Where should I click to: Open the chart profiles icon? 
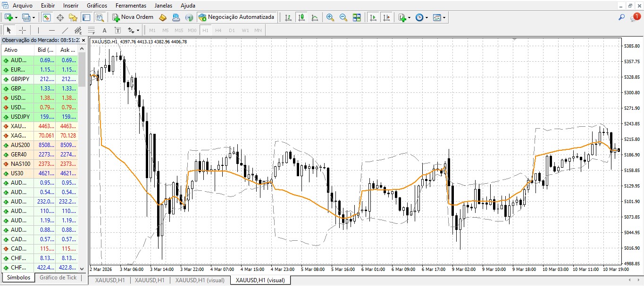click(26, 17)
